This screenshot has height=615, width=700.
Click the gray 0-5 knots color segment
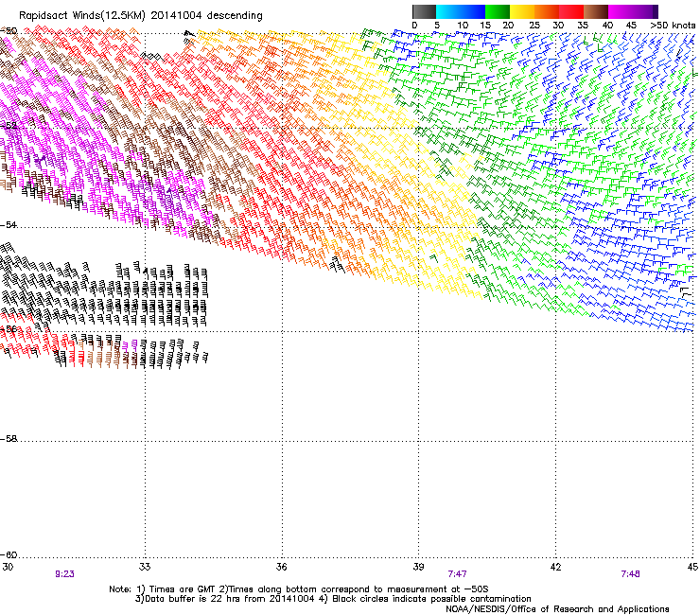click(424, 11)
